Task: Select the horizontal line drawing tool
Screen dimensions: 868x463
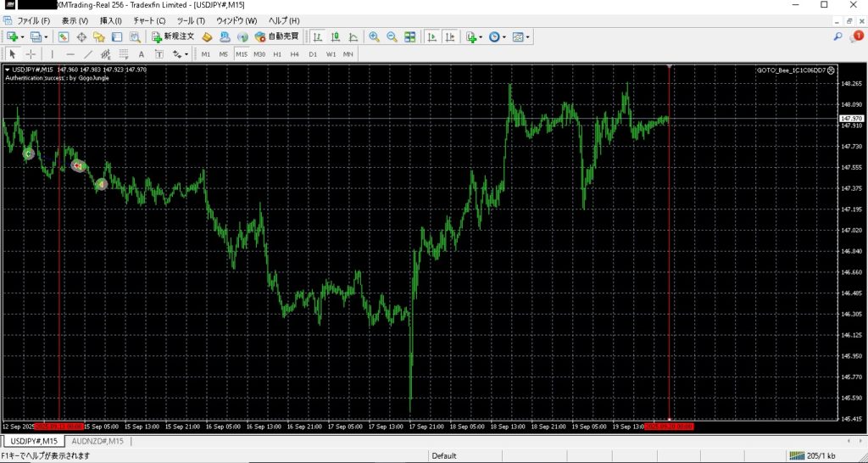Action: [70, 54]
